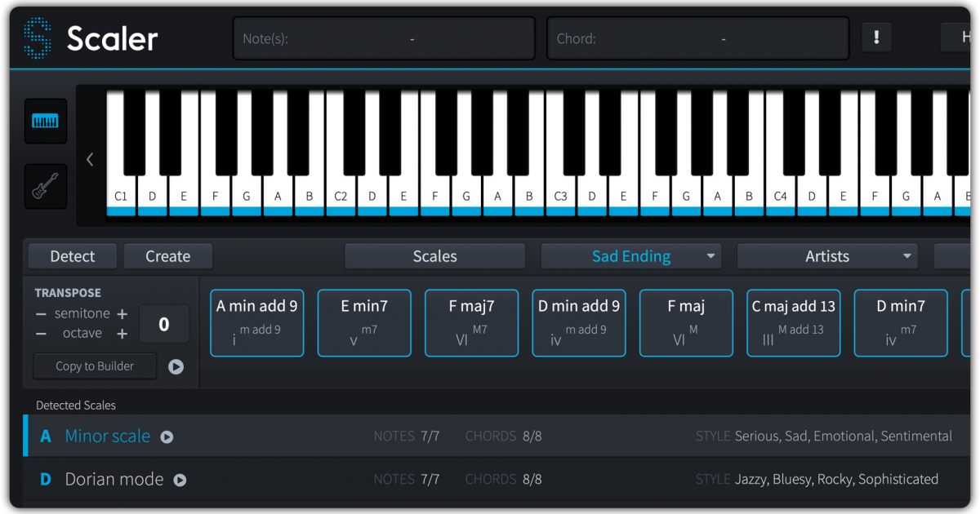Play the chord set next to Copy to Builder

176,366
